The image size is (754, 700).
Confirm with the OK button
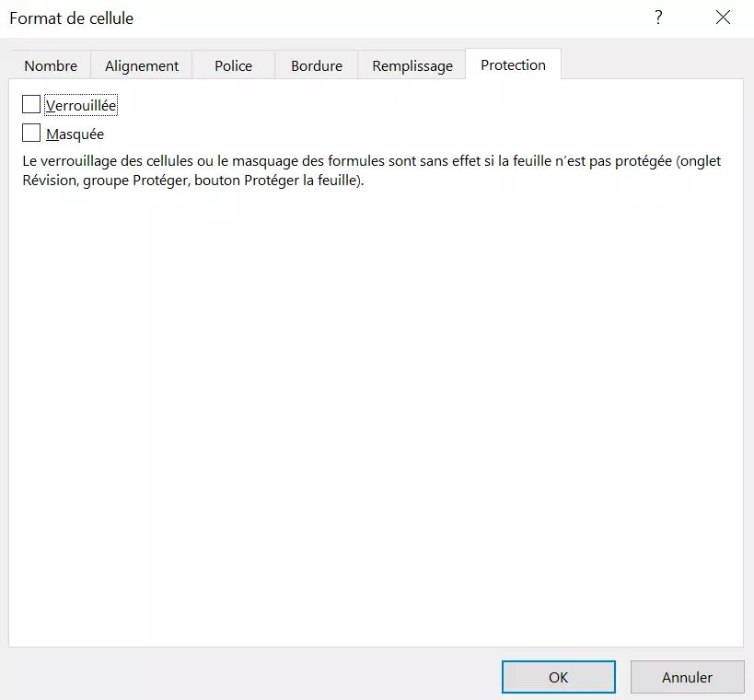point(558,677)
